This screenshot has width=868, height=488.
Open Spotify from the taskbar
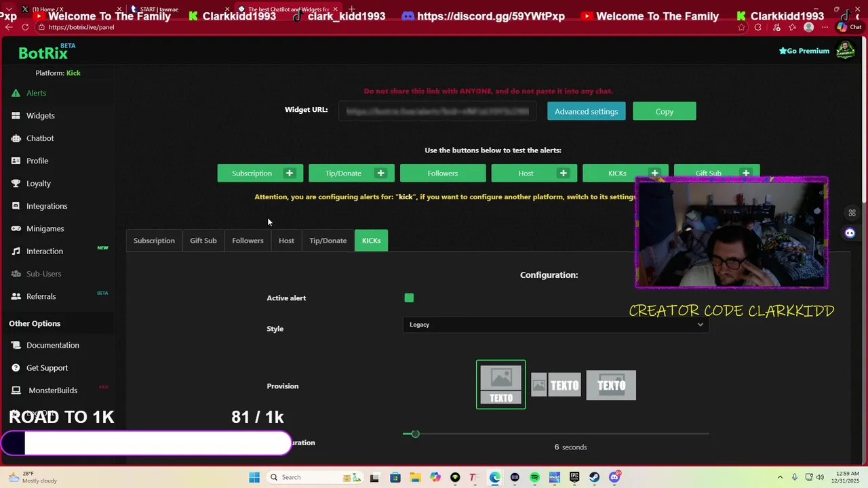point(535,477)
